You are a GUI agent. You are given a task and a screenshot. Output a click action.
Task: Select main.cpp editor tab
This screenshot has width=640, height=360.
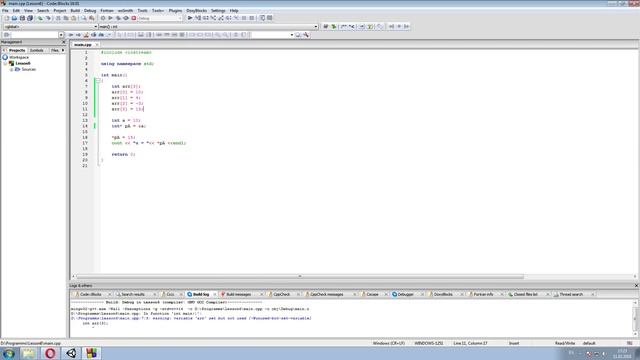[x=83, y=44]
